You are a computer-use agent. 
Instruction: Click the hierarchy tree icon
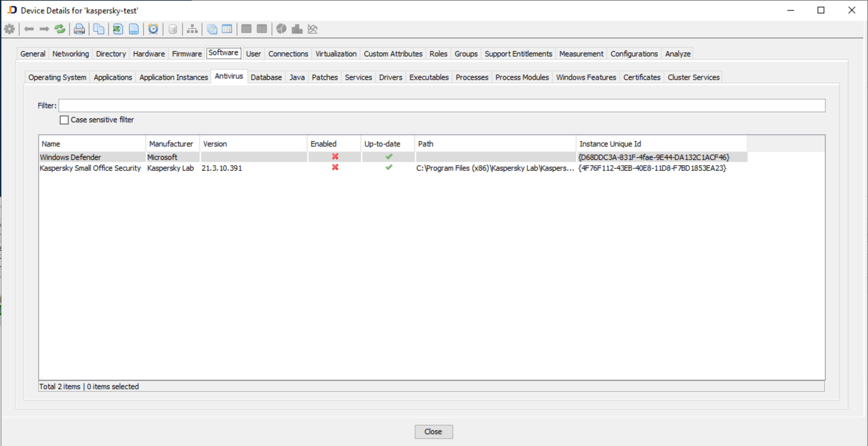tap(192, 29)
